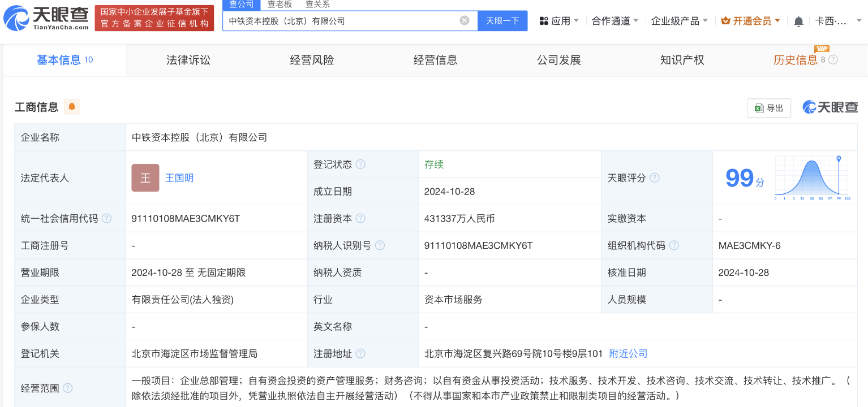Click help icon beside 统一社会信用代码
This screenshot has height=407, width=868.
[x=106, y=219]
